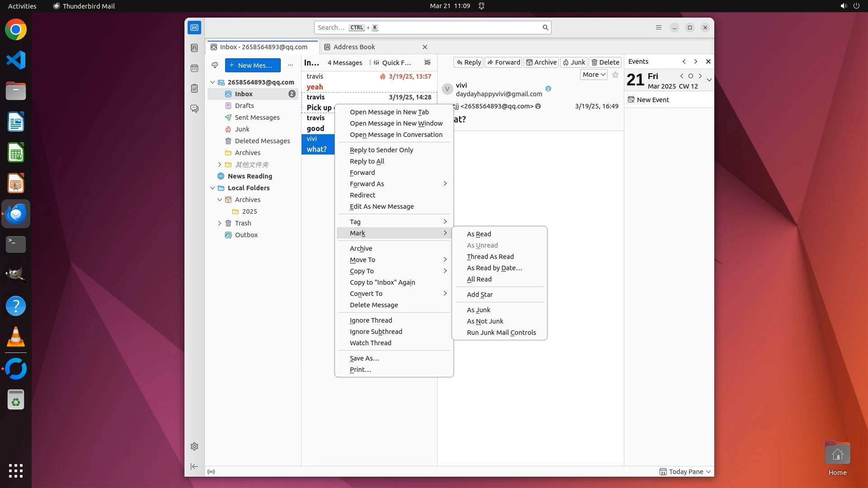
Task: Open the Tasks space icon
Action: click(194, 89)
